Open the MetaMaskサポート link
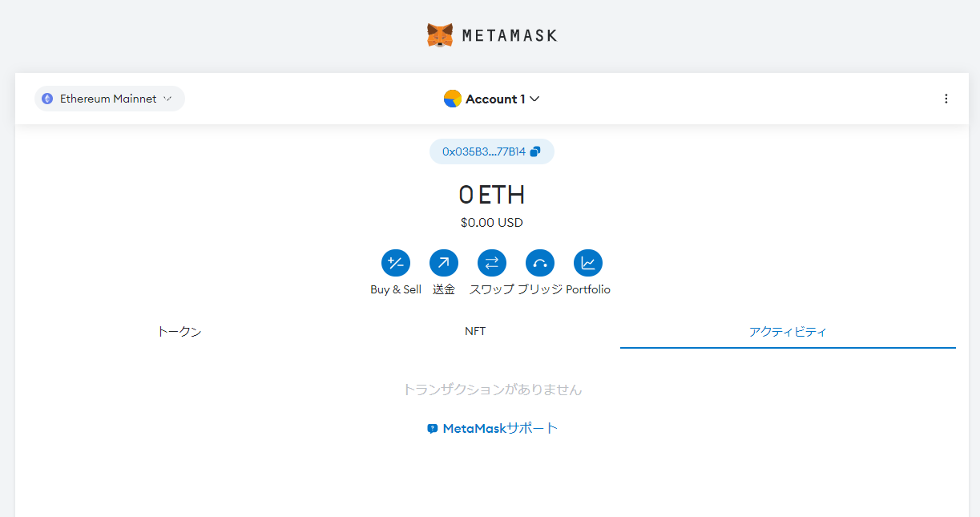This screenshot has width=980, height=517. (492, 428)
